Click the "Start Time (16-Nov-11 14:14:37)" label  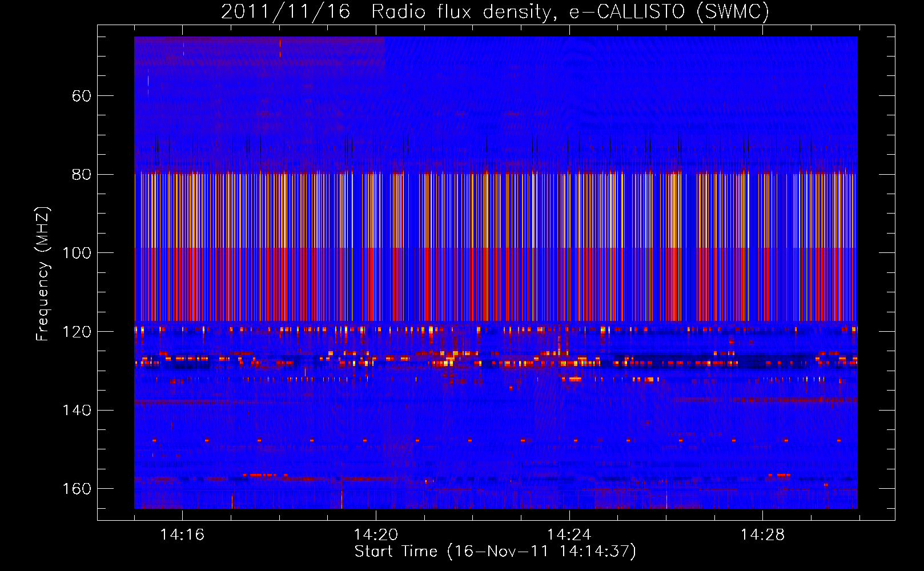click(x=495, y=552)
